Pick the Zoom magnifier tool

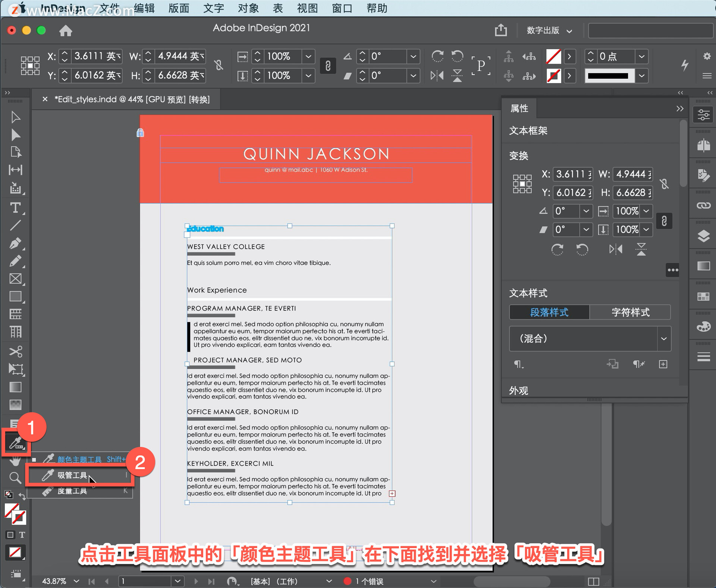click(x=15, y=478)
